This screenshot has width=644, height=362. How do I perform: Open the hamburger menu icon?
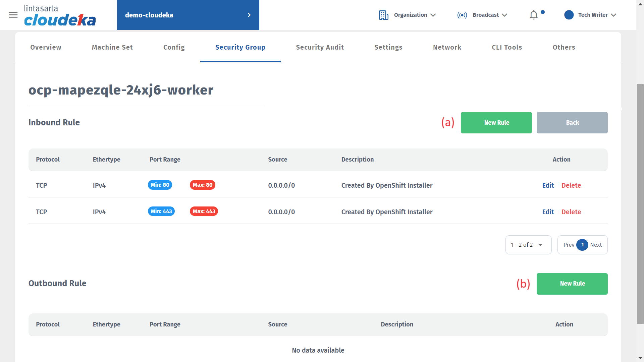tap(13, 15)
